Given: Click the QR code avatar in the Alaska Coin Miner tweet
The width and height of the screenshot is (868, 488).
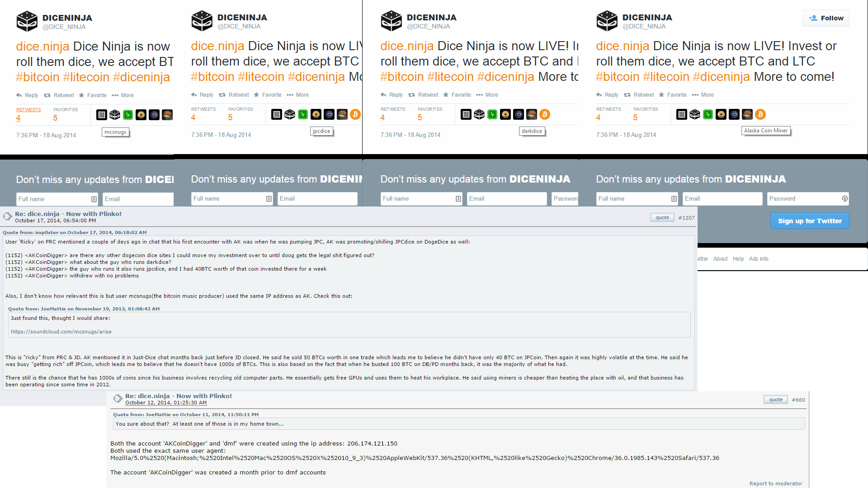Looking at the screenshot, I should click(682, 114).
